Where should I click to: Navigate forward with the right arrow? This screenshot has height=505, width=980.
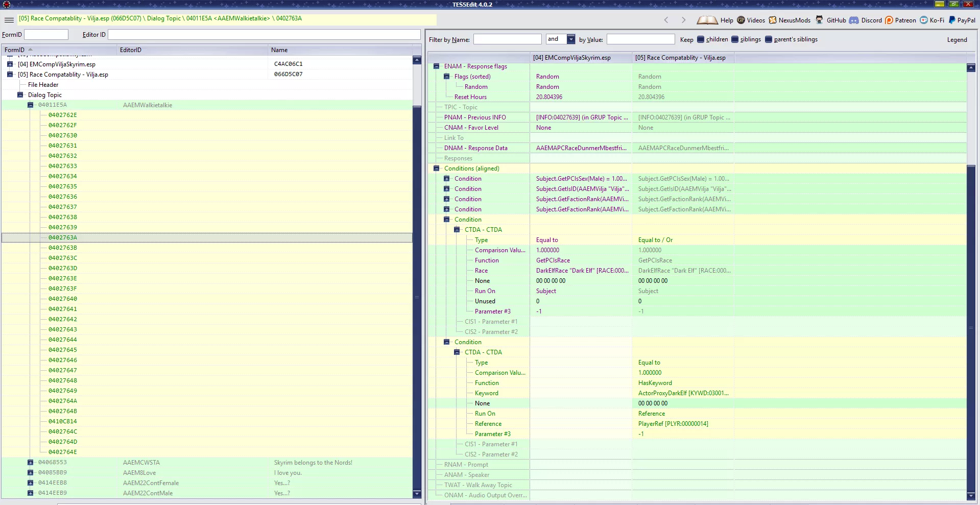(x=683, y=20)
